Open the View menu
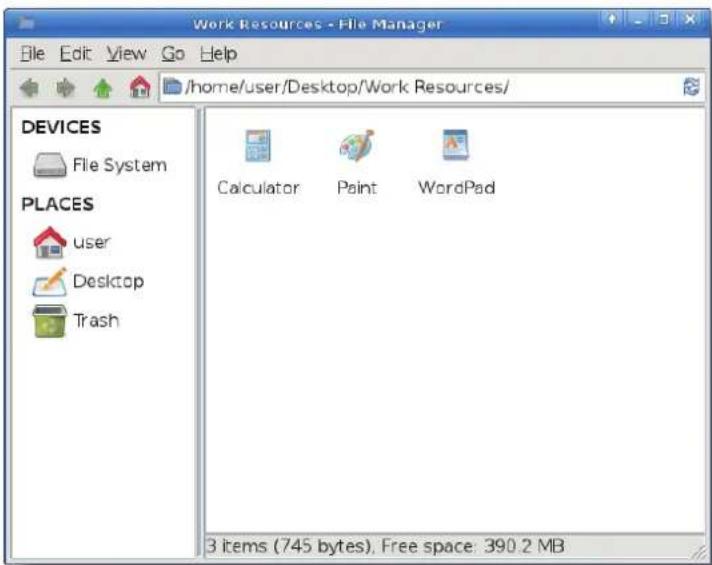The image size is (712, 565). 126,54
